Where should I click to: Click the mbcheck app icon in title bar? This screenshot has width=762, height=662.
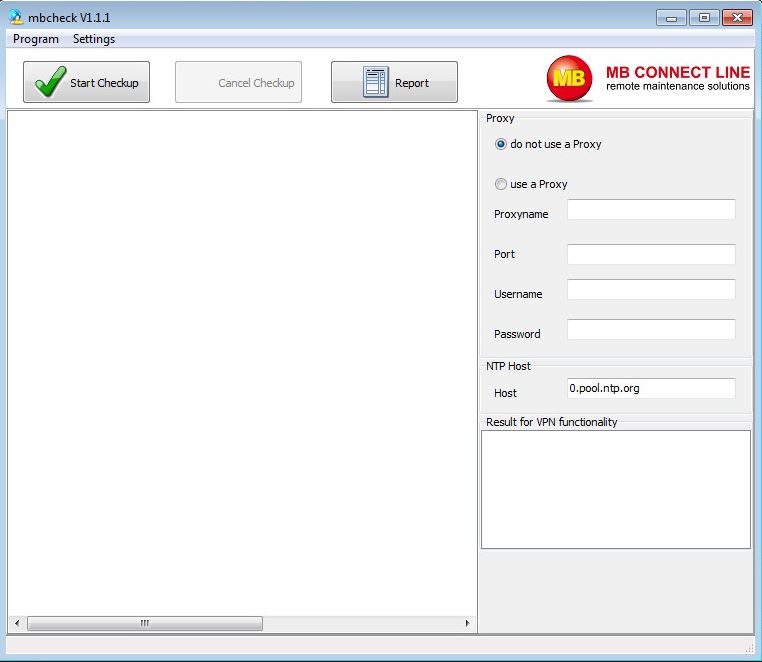click(x=16, y=17)
